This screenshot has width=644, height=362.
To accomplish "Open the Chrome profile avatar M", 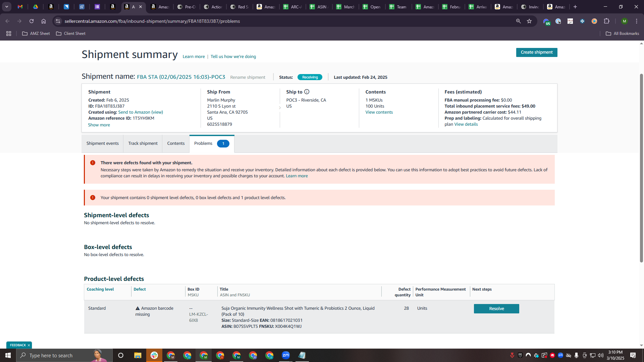I will pos(624,21).
